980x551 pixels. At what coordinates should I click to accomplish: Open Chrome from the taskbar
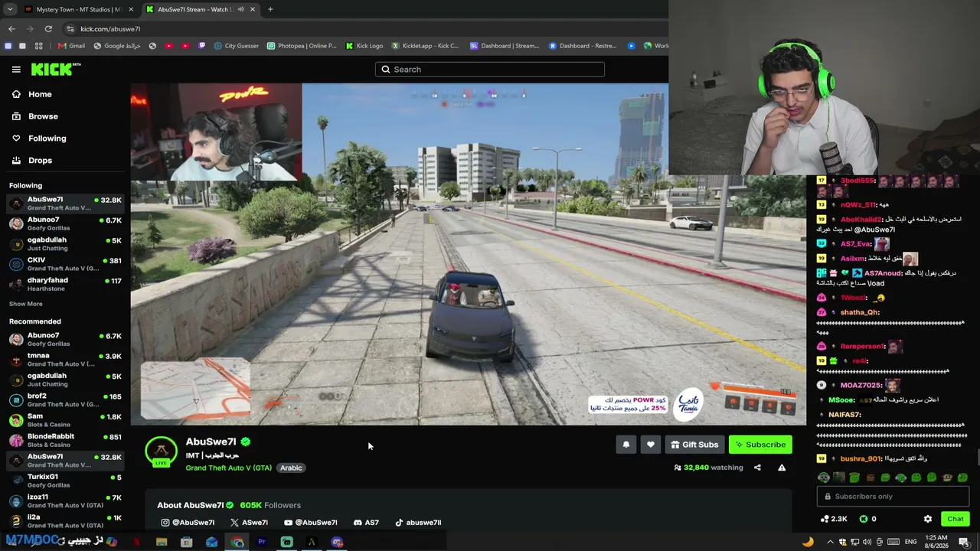[237, 542]
